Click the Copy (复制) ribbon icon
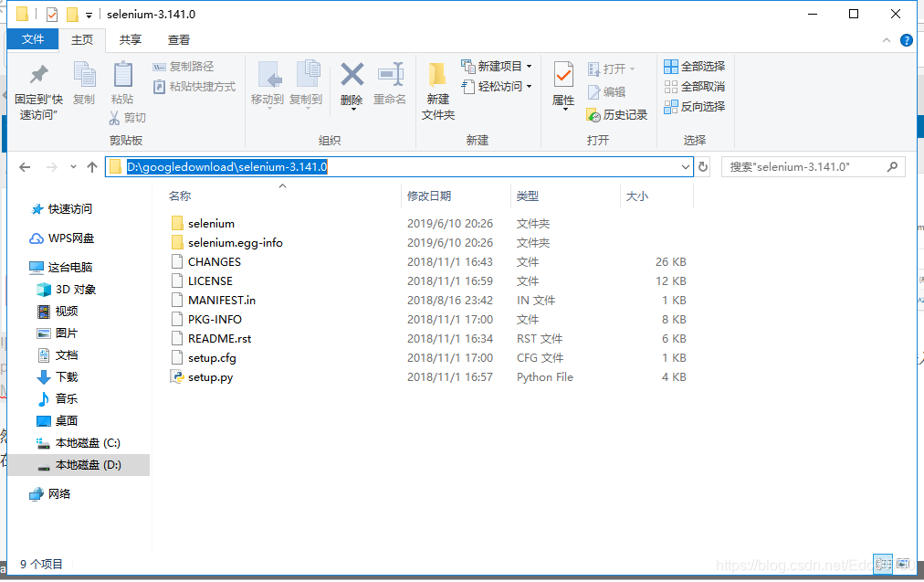Screen dimensions: 924x582 [x=84, y=83]
